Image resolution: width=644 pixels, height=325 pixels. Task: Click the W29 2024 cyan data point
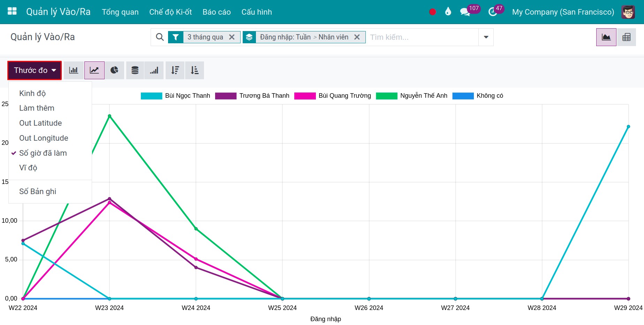(x=628, y=127)
